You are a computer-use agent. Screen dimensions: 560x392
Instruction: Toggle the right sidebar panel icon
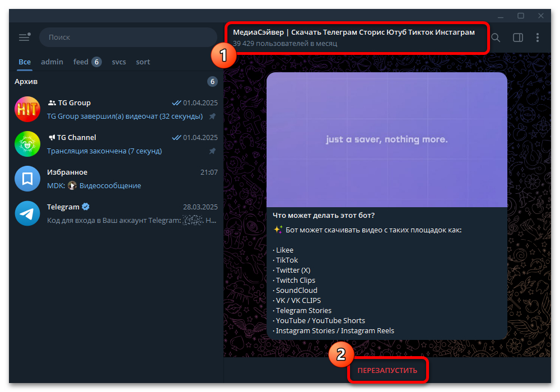(x=518, y=38)
